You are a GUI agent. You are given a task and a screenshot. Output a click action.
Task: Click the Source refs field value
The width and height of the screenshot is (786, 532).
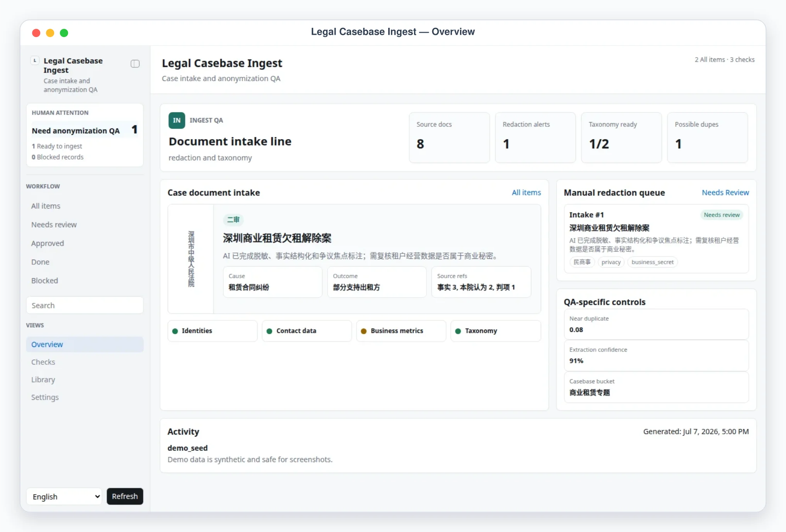click(x=476, y=287)
